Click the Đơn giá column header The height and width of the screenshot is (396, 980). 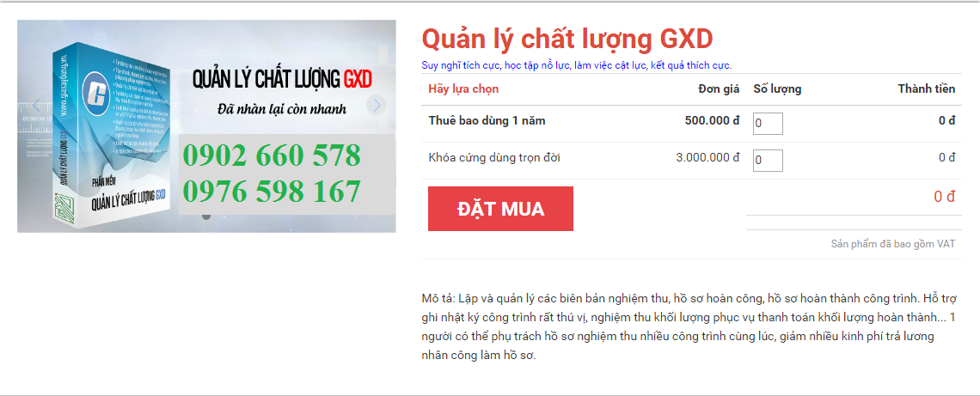719,89
